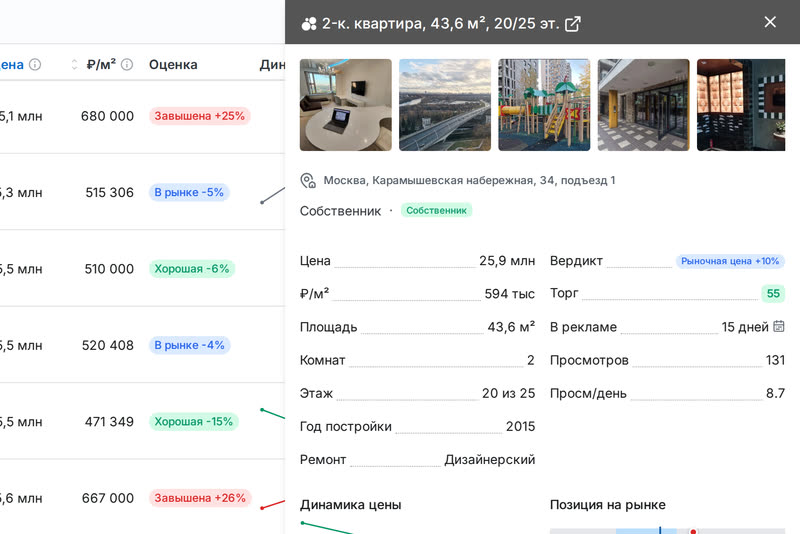Click the 20 из 25 floor value
Viewport: 800px width, 534px height.
click(508, 393)
